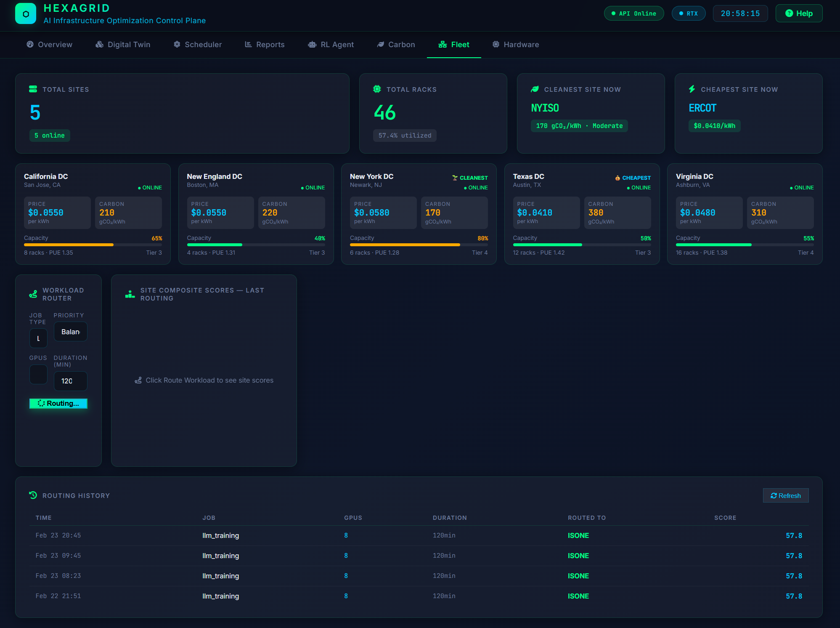840x628 pixels.
Task: Select the Workload Router route icon
Action: 33,294
